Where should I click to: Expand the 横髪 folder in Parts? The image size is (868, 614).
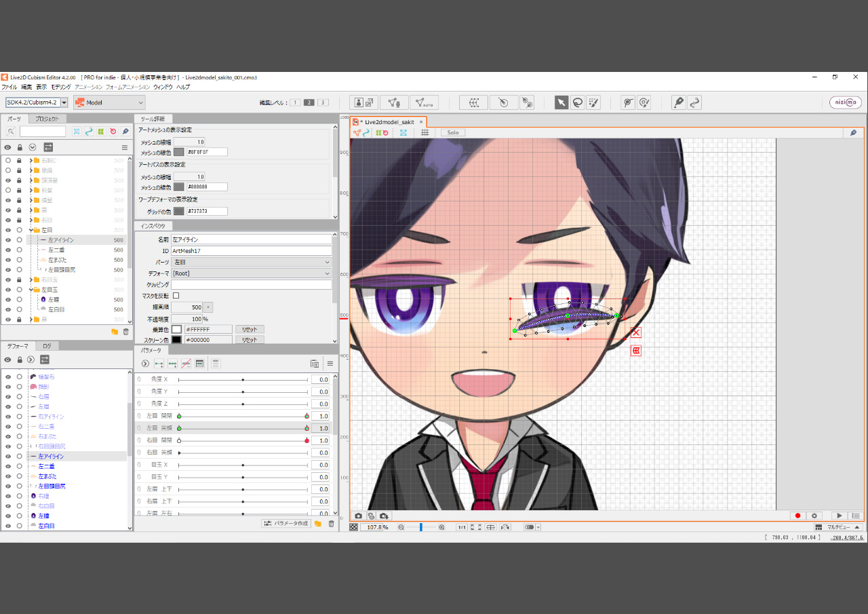[x=30, y=200]
